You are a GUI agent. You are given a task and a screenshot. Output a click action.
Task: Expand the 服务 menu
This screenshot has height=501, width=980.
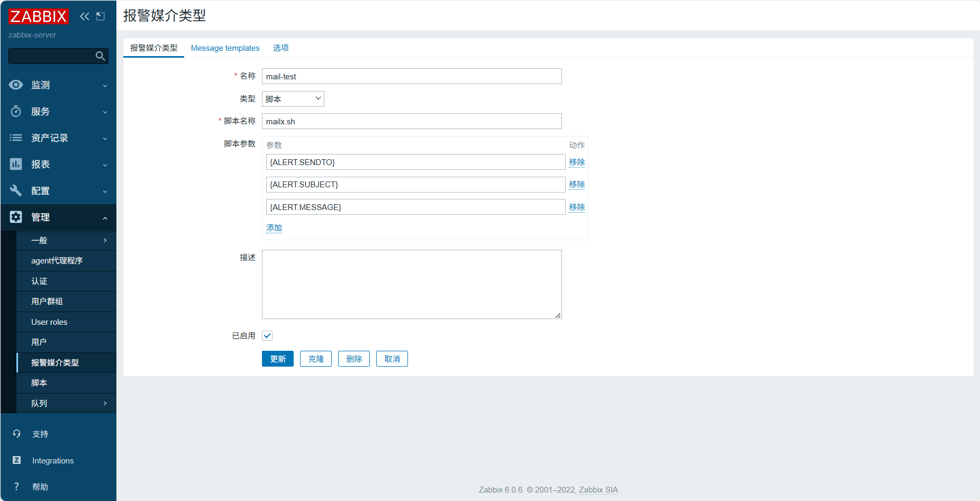pyautogui.click(x=58, y=111)
